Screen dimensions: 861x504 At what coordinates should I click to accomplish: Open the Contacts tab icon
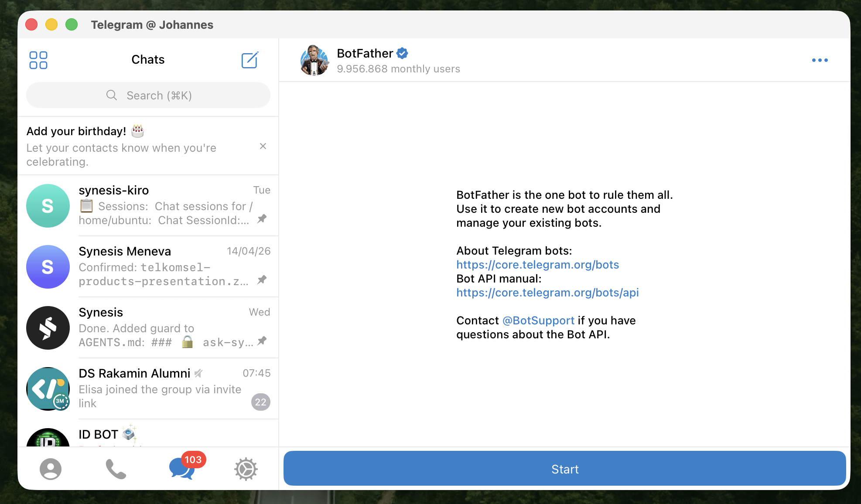[x=51, y=469]
